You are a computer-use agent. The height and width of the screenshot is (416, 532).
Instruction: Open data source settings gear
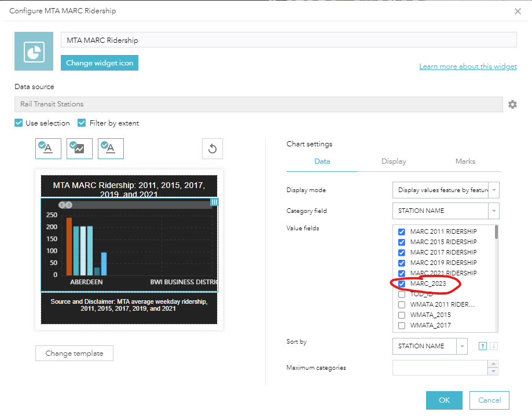512,104
